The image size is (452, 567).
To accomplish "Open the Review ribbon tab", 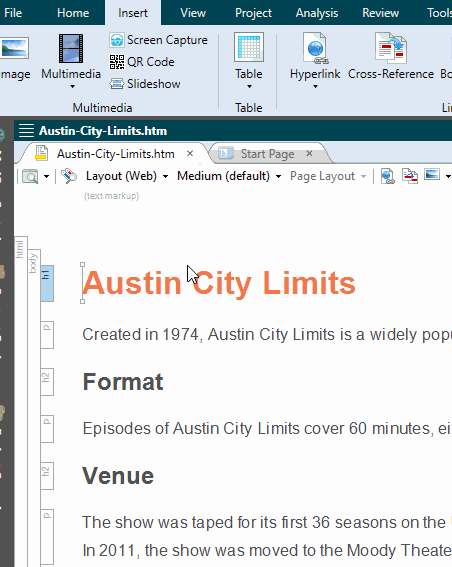I will click(x=380, y=13).
